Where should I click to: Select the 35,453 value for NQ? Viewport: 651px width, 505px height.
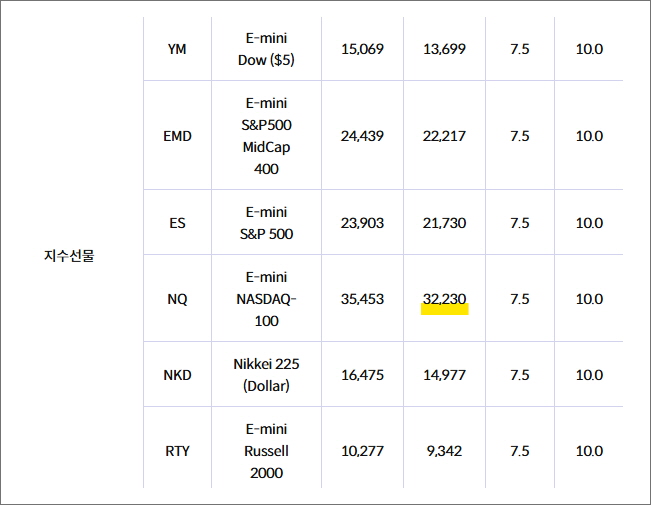pyautogui.click(x=362, y=299)
